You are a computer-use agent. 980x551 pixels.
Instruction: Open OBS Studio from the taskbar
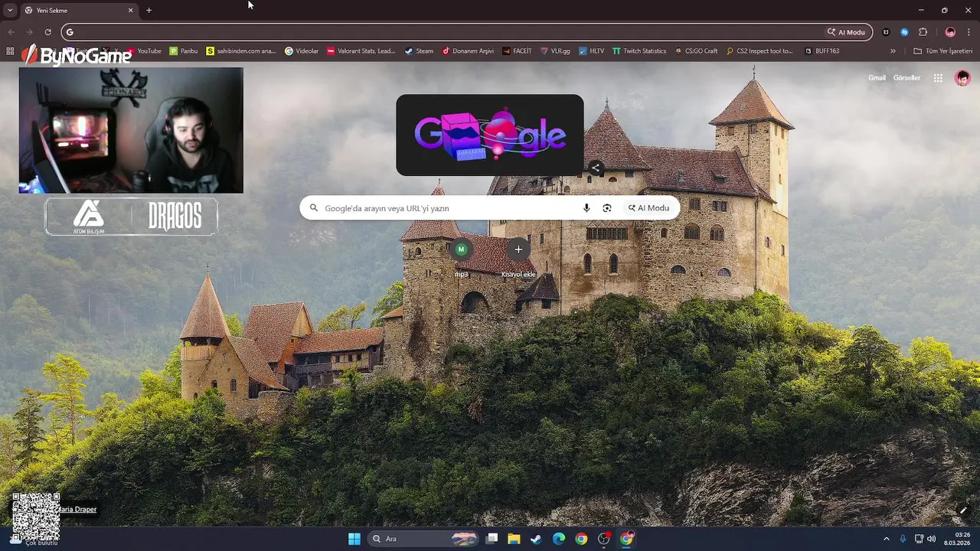[x=604, y=539]
